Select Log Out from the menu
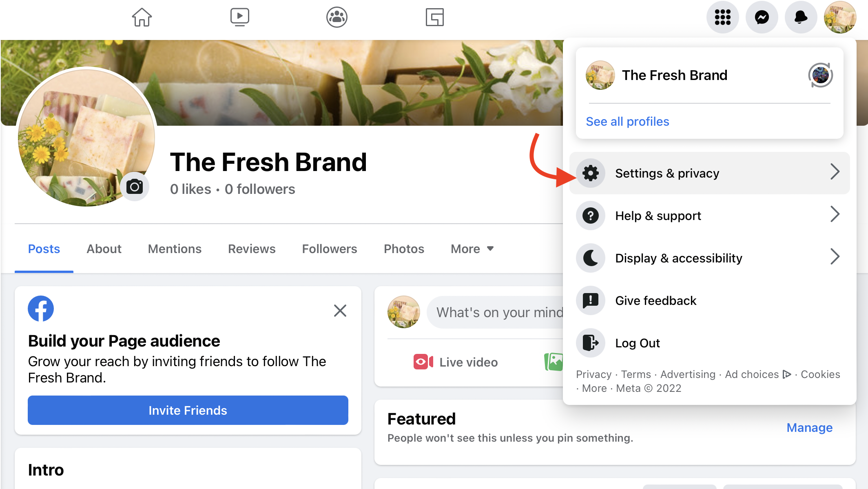The height and width of the screenshot is (489, 868). coord(638,343)
